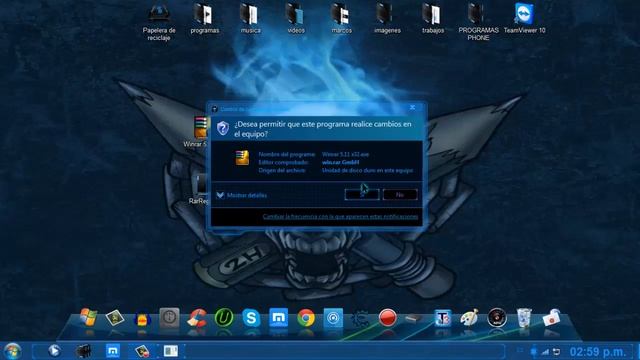Open the programas desktop folder

tap(204, 19)
